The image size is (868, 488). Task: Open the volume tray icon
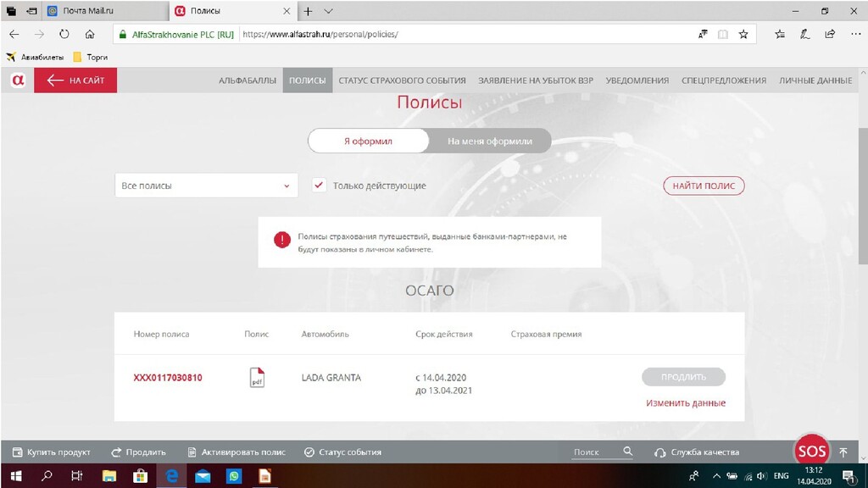pyautogui.click(x=762, y=476)
